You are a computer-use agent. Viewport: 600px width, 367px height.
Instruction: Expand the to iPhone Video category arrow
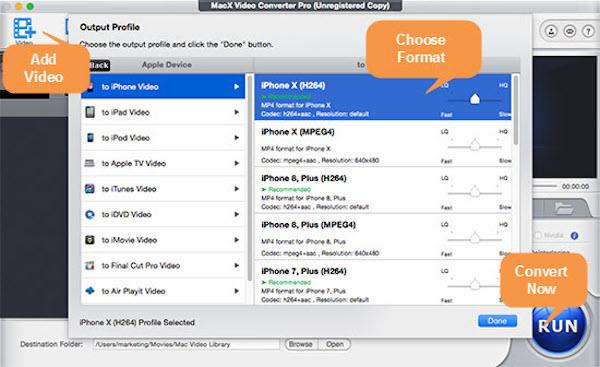[236, 87]
